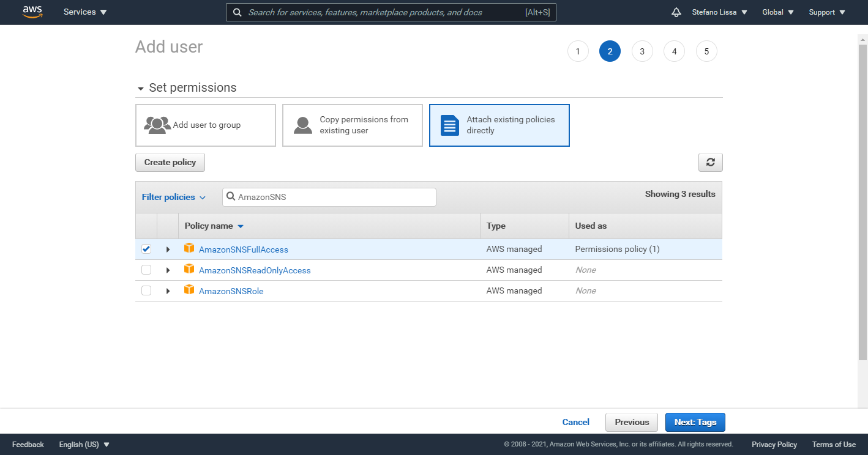Expand the AmazonSNSReadOnlyAccess policy details
The image size is (868, 455).
pos(168,270)
